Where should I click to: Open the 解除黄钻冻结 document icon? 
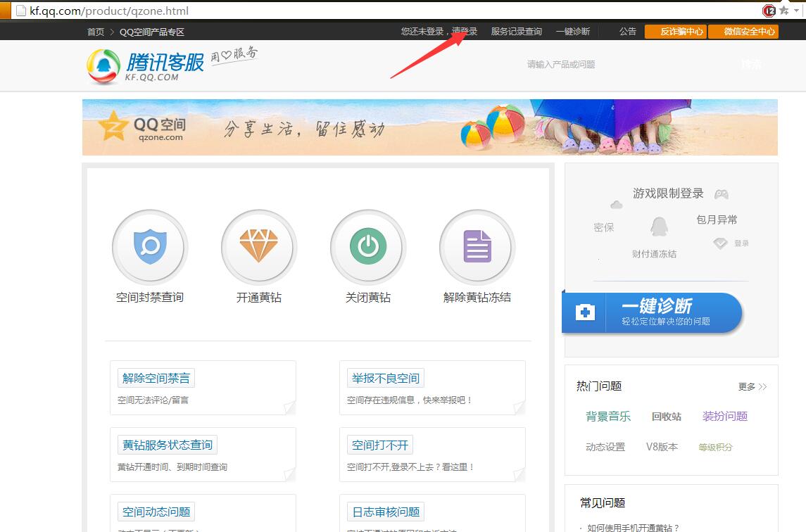tap(477, 247)
